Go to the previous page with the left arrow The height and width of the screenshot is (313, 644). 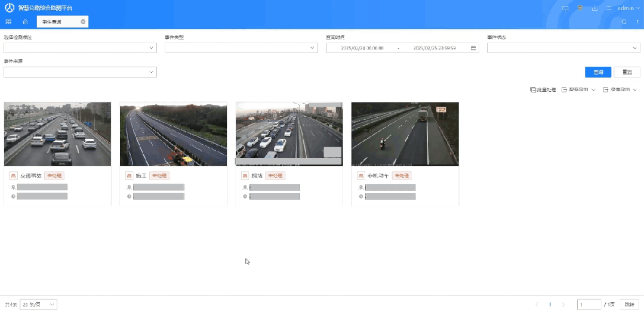[x=537, y=305]
